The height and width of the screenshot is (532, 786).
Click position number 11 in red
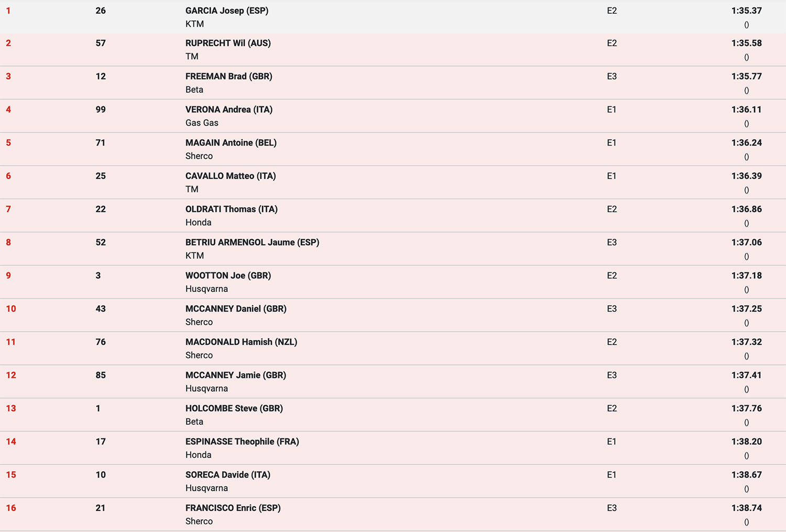(x=11, y=342)
